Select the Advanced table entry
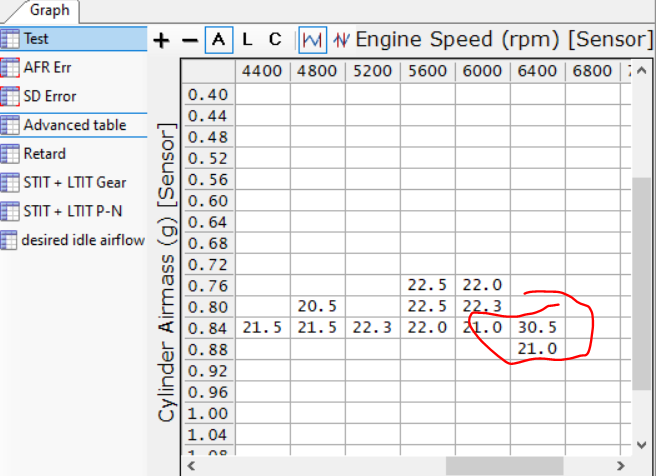Image resolution: width=656 pixels, height=476 pixels. click(74, 125)
